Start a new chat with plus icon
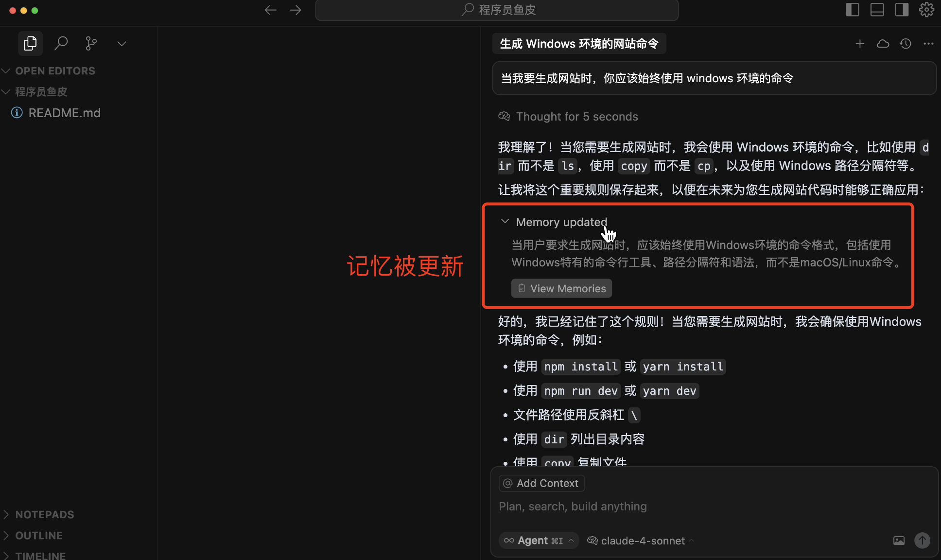941x560 pixels. click(x=860, y=44)
